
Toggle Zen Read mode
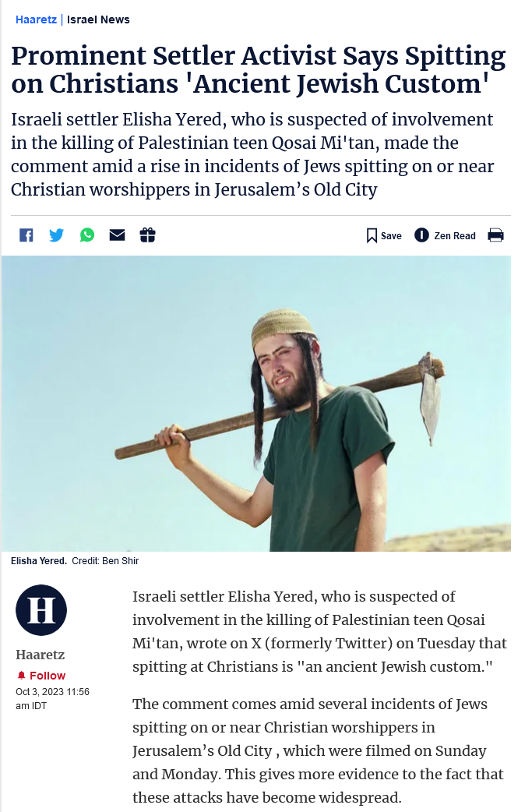click(x=445, y=235)
